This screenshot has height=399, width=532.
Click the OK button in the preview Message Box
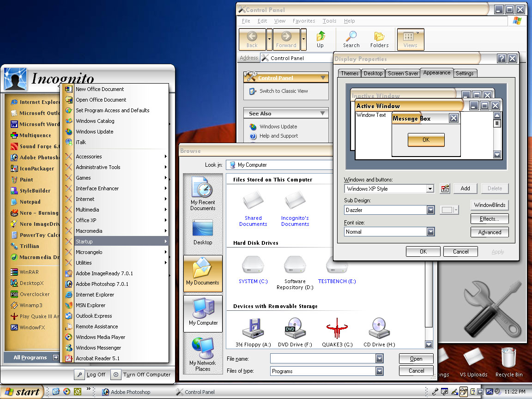click(x=426, y=140)
